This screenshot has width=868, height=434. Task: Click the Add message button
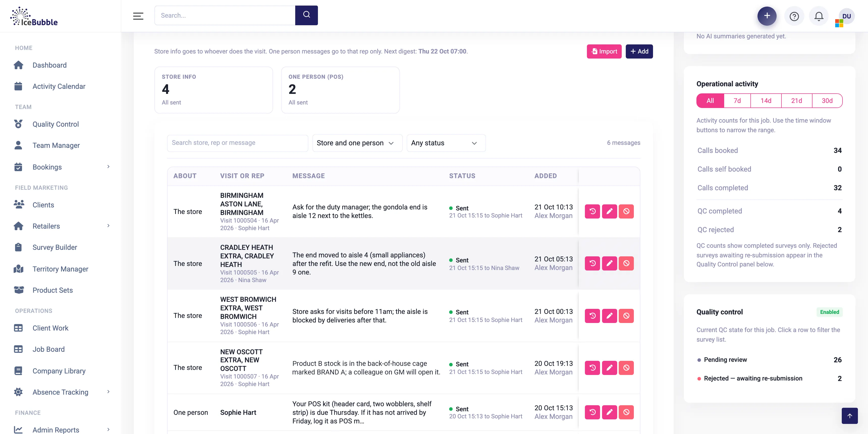(639, 51)
